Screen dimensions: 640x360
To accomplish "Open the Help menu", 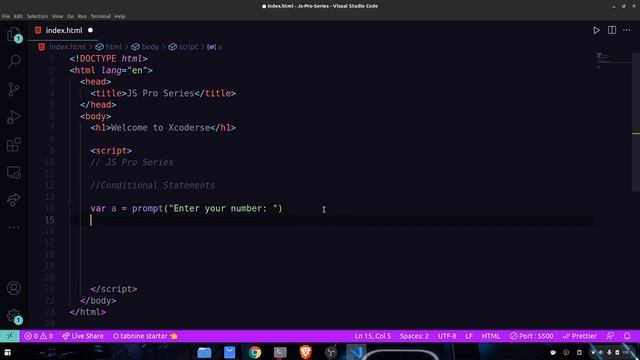I will click(x=120, y=16).
